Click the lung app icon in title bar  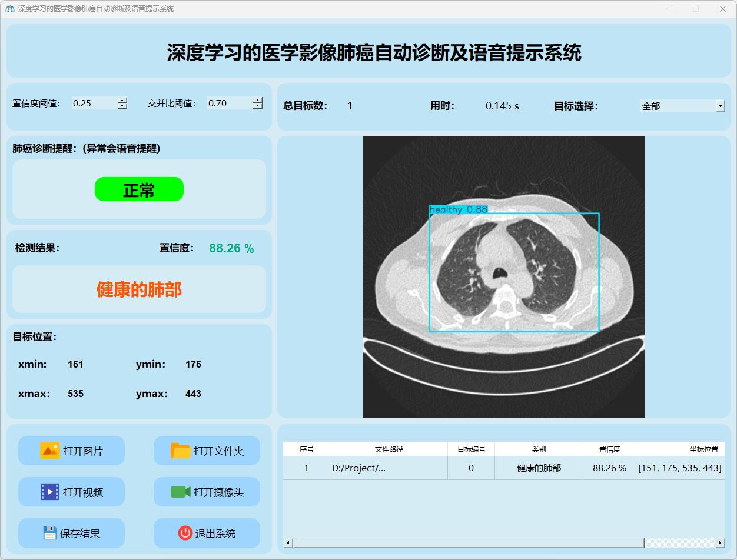pyautogui.click(x=9, y=9)
